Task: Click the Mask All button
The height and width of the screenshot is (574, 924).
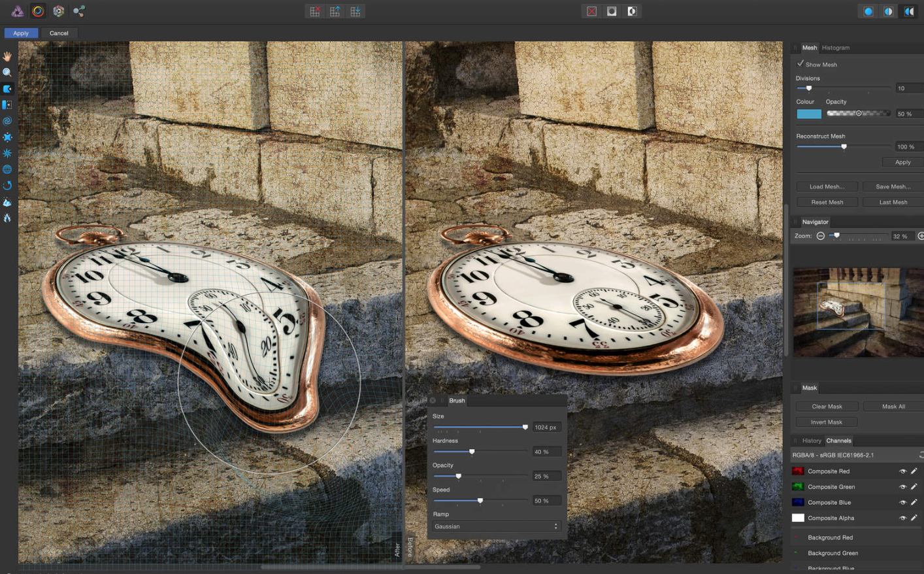Action: 893,407
